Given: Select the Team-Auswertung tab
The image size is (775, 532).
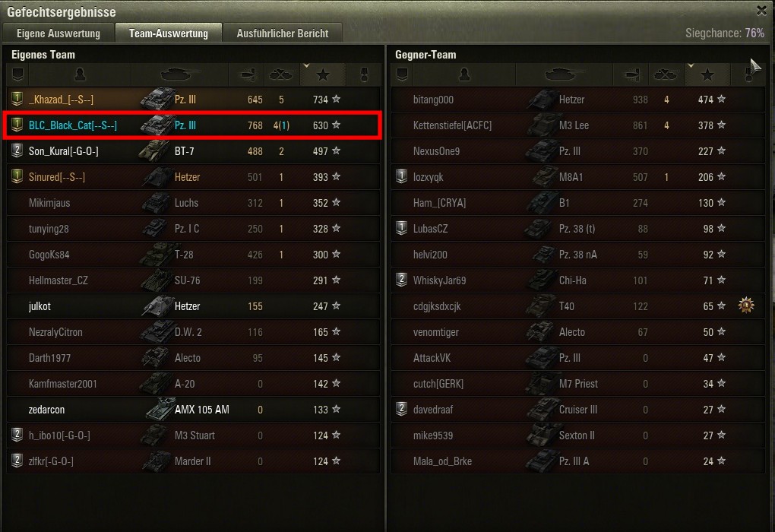Looking at the screenshot, I should pyautogui.click(x=169, y=33).
